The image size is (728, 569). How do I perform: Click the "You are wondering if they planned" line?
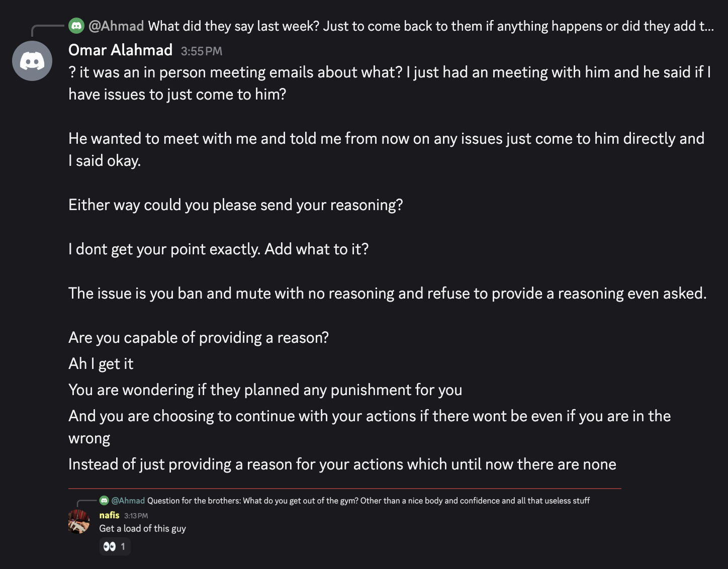tap(265, 390)
